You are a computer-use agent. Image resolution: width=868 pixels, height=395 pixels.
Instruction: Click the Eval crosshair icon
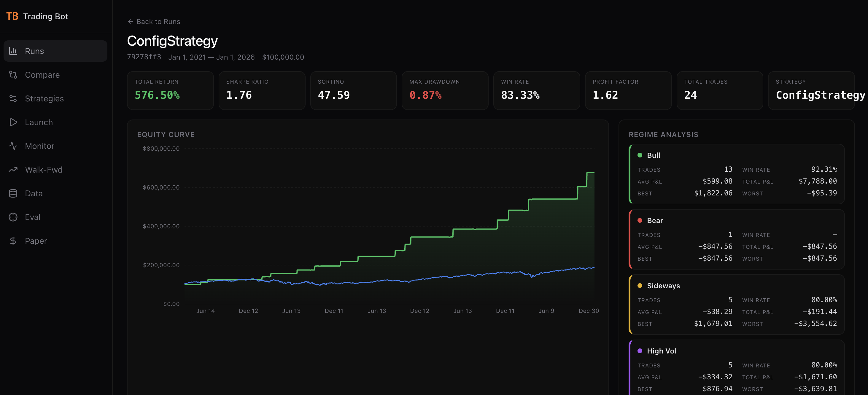(x=13, y=217)
